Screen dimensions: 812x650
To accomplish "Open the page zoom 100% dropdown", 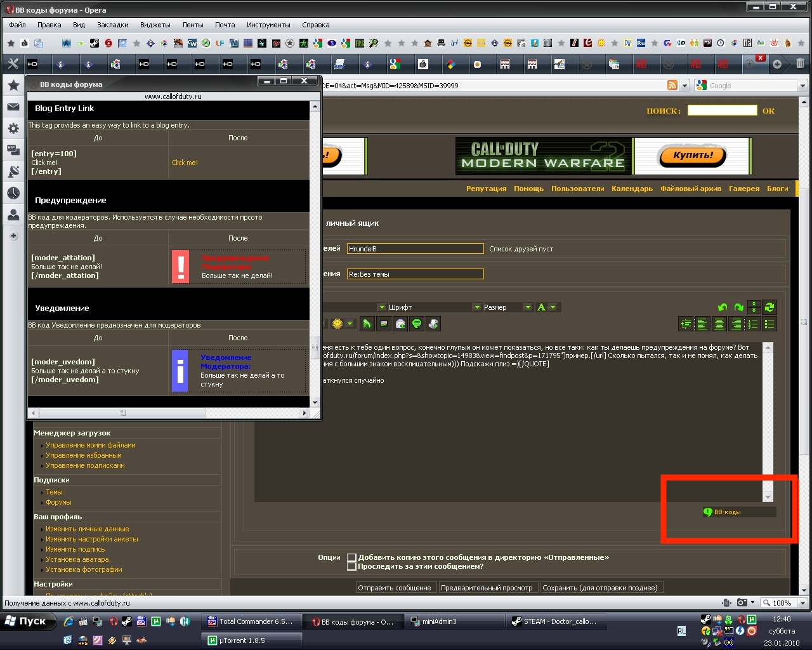I will tap(802, 603).
